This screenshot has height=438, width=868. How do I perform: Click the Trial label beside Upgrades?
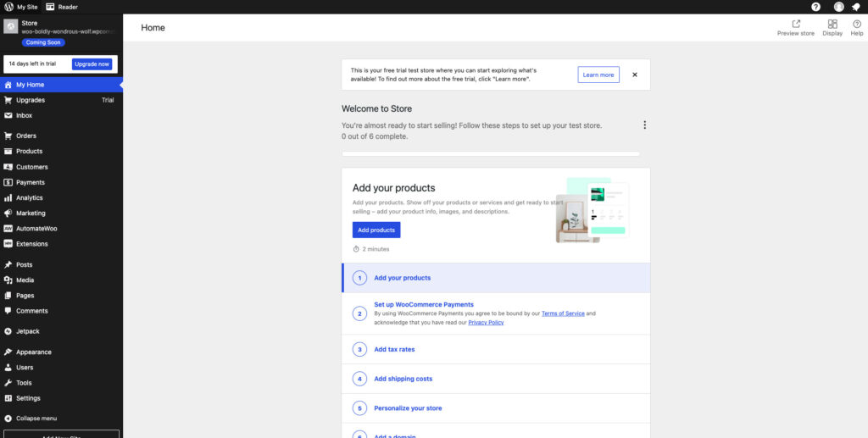tap(108, 100)
